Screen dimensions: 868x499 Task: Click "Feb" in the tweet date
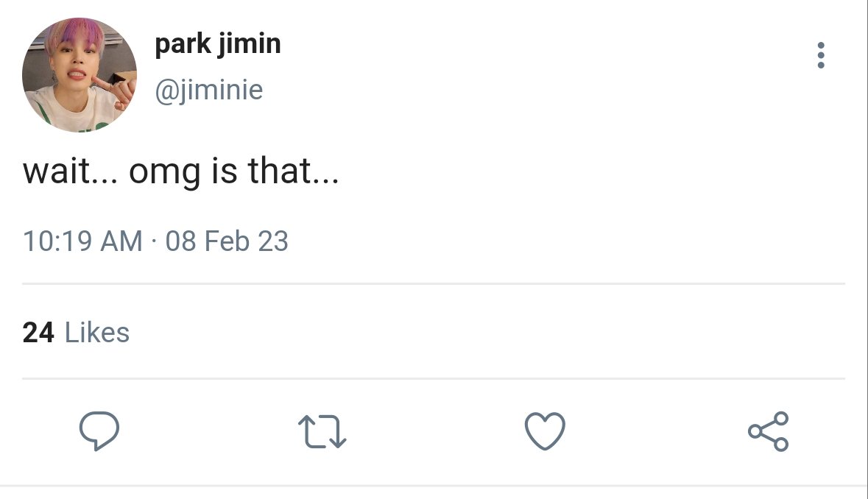pyautogui.click(x=227, y=241)
